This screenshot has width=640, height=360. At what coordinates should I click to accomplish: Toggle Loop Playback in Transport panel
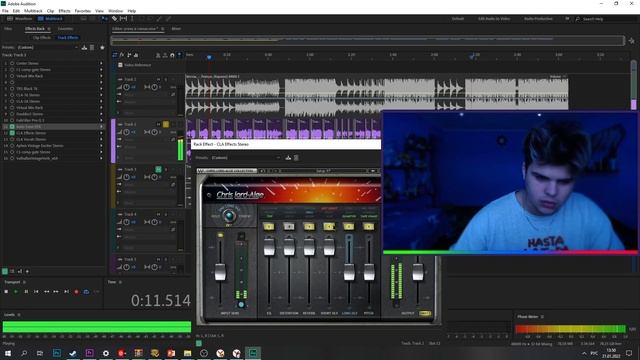pos(86,291)
